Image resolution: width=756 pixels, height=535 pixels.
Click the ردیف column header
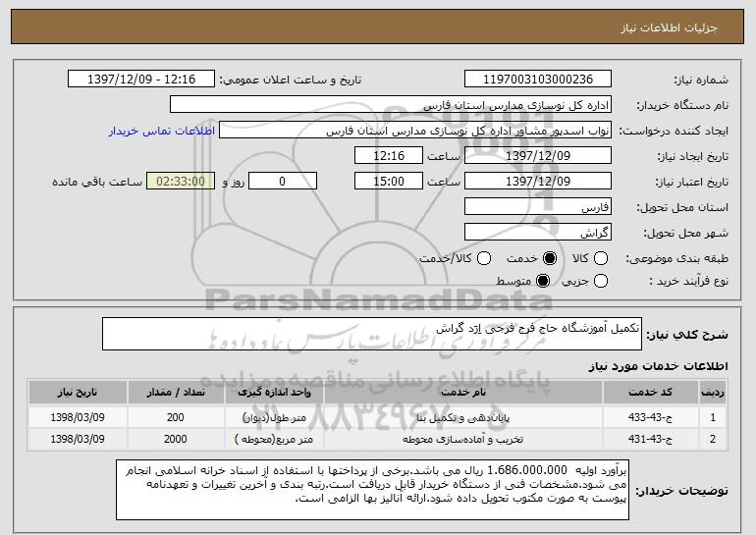click(x=713, y=393)
